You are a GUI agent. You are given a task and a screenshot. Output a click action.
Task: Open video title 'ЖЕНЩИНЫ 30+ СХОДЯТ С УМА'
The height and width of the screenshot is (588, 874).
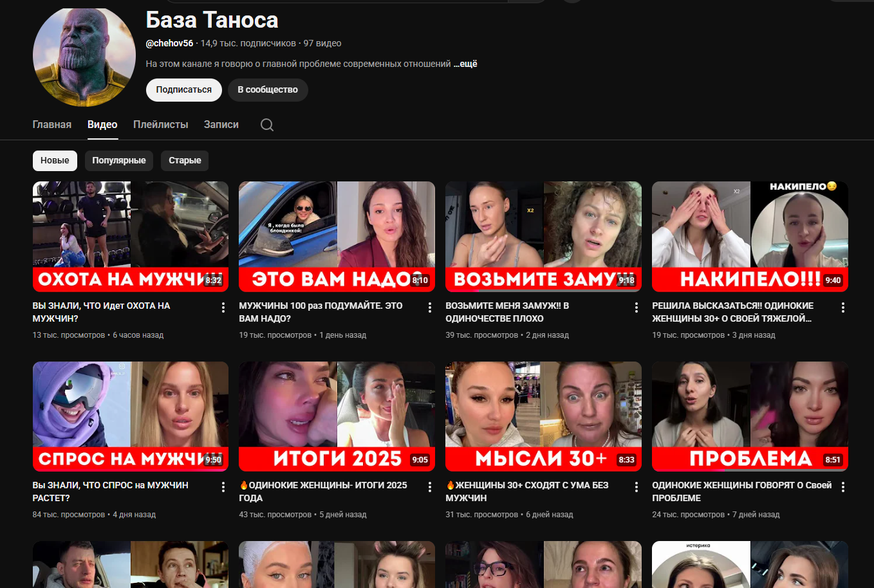click(527, 492)
